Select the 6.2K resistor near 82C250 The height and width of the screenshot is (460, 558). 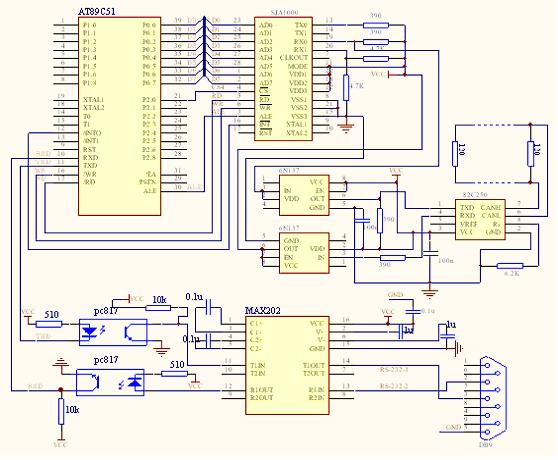coord(510,266)
